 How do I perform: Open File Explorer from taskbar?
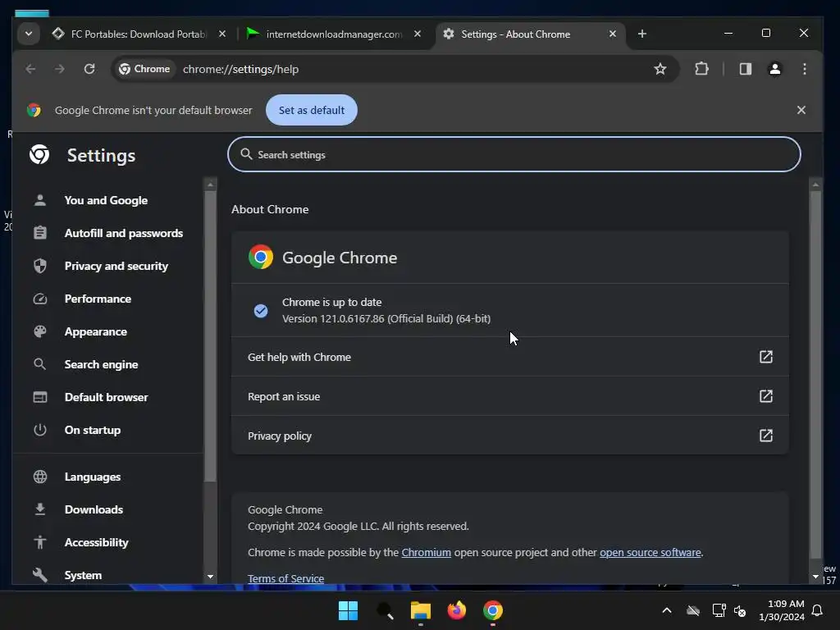click(x=421, y=610)
